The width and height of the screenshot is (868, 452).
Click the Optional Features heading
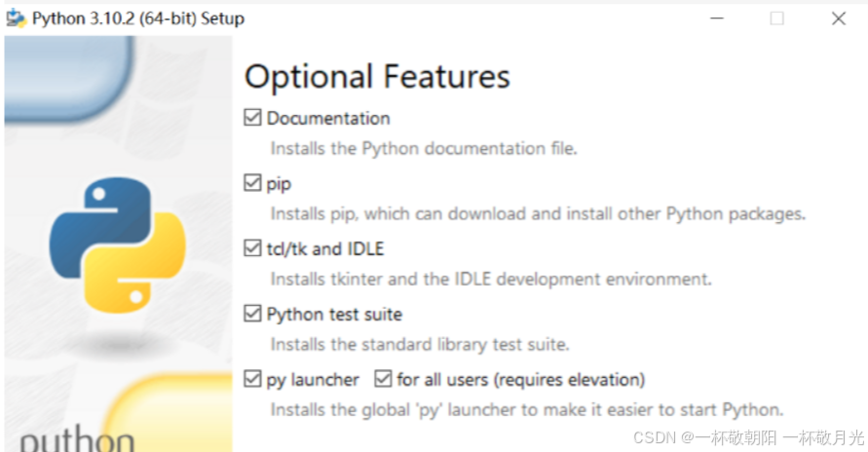377,76
